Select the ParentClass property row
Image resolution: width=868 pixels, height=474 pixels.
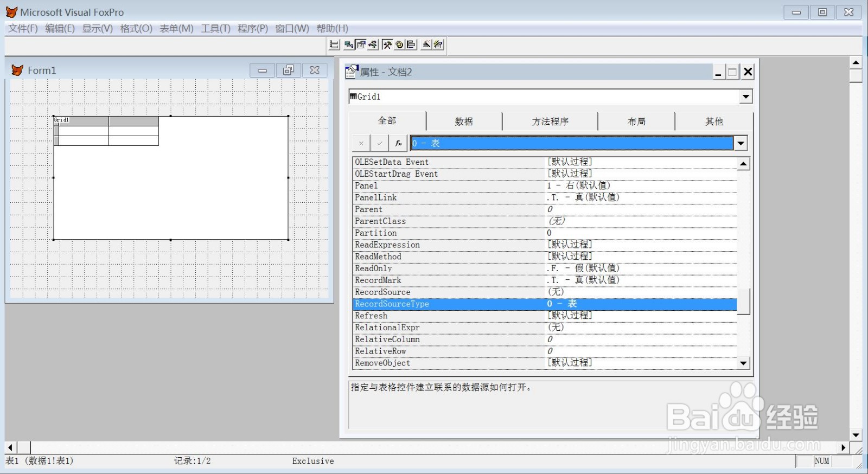pyautogui.click(x=545, y=221)
